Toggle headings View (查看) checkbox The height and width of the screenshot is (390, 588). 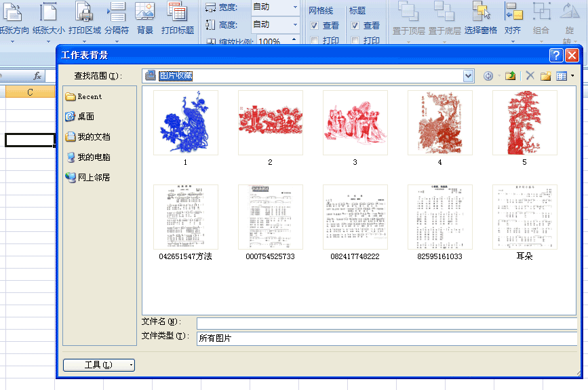[355, 26]
